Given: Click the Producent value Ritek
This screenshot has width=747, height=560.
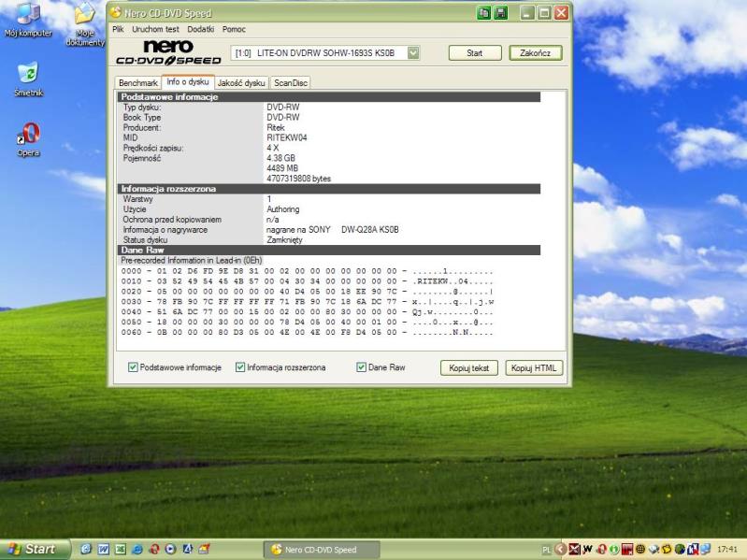Looking at the screenshot, I should [276, 128].
